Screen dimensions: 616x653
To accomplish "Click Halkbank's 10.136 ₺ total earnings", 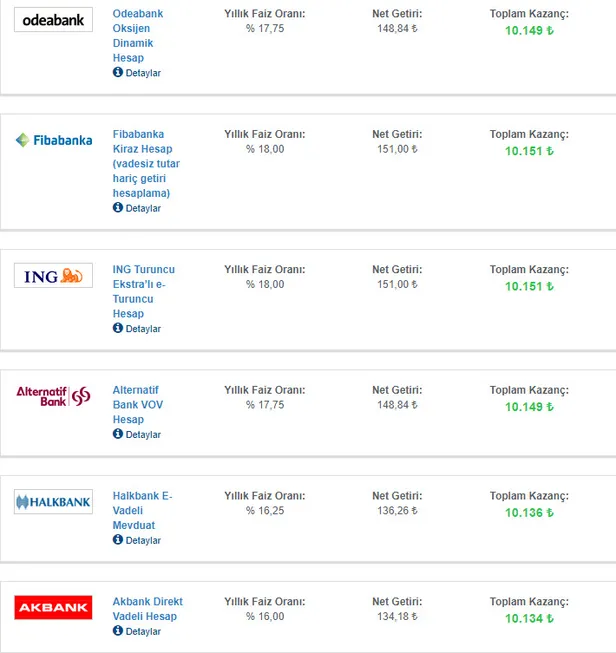I will pyautogui.click(x=529, y=513).
